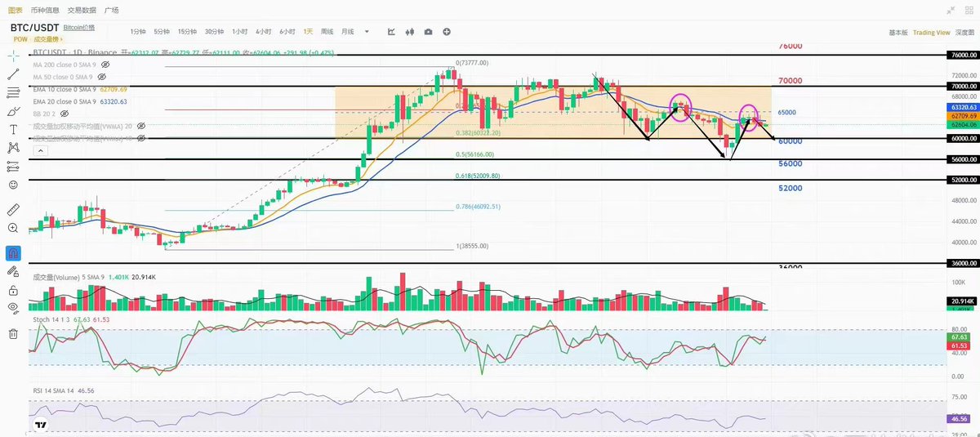Select 月线 timeframe
Viewport: 980px width, 437px height.
(348, 31)
